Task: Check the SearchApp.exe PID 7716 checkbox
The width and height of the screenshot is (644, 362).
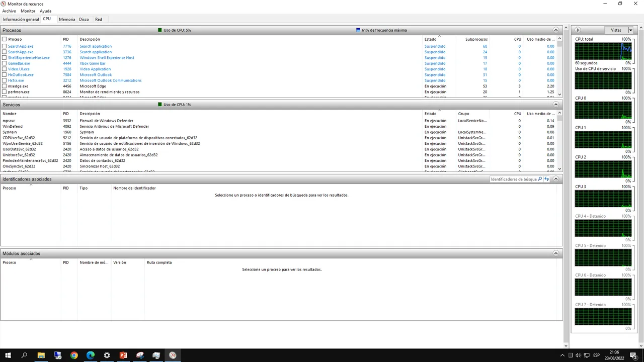Action: click(5, 46)
